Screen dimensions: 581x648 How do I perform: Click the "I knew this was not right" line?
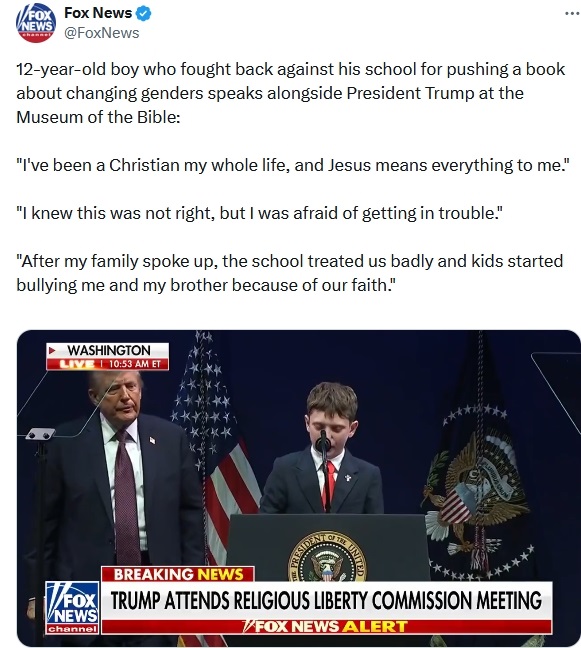pos(260,213)
